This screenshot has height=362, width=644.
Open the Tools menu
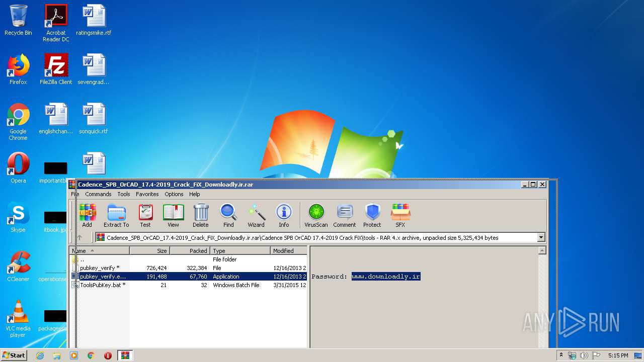coord(124,194)
